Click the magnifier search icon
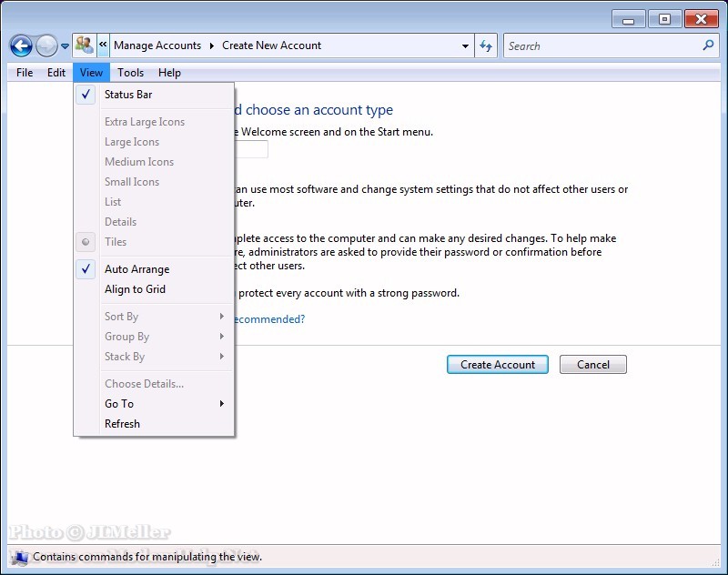Viewport: 728px width, 575px height. (709, 45)
